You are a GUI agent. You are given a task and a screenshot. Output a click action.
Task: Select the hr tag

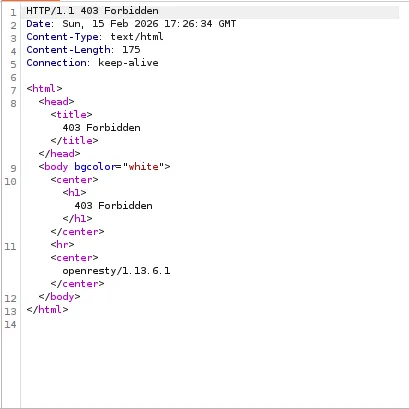coord(62,245)
